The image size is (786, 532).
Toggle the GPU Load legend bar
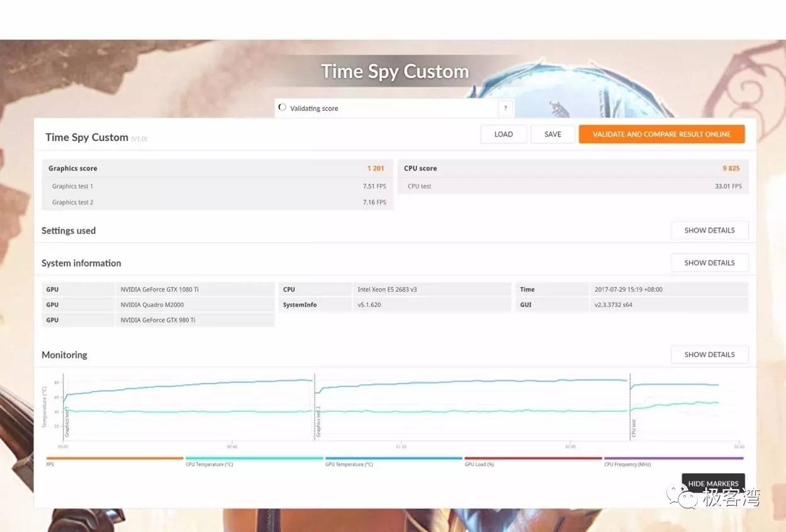(x=533, y=458)
